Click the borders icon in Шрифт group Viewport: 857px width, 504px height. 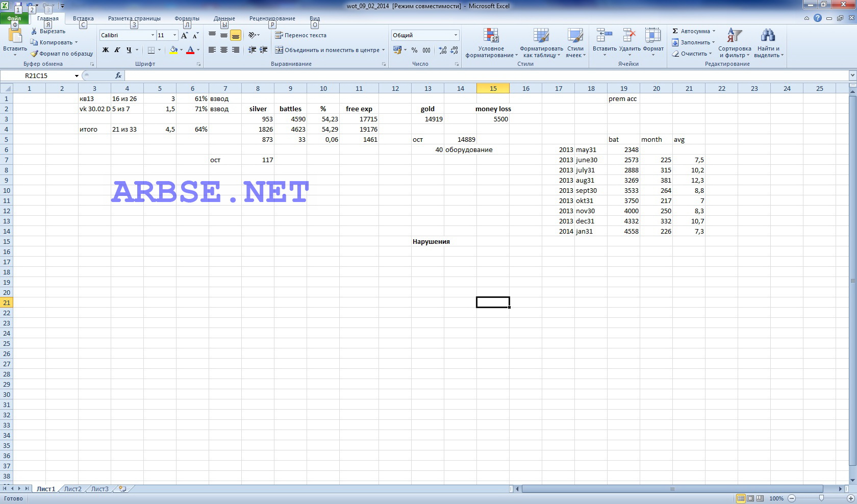point(151,50)
